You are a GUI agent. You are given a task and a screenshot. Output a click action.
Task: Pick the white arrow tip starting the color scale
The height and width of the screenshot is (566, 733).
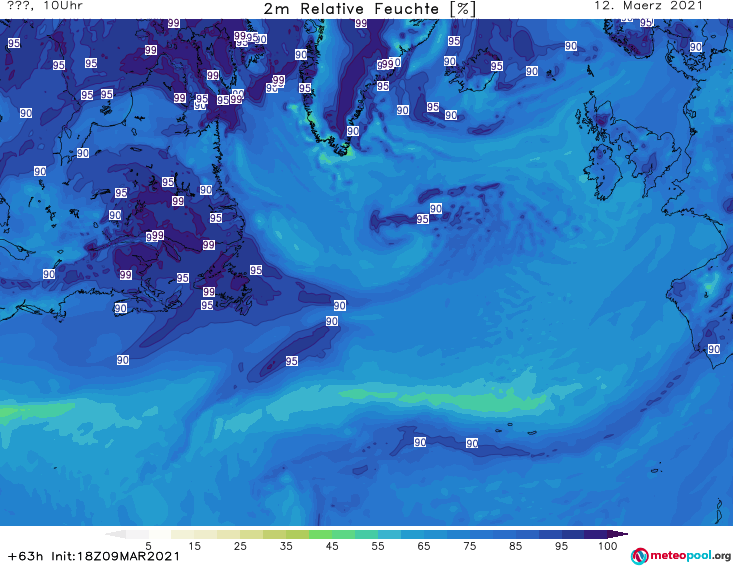tap(116, 534)
